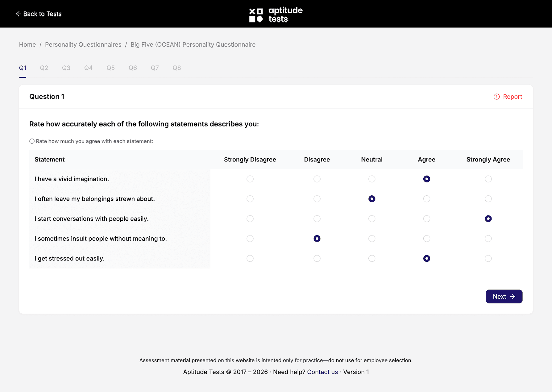Select Neutral for start conversations easily
This screenshot has height=392, width=552.
(x=372, y=219)
